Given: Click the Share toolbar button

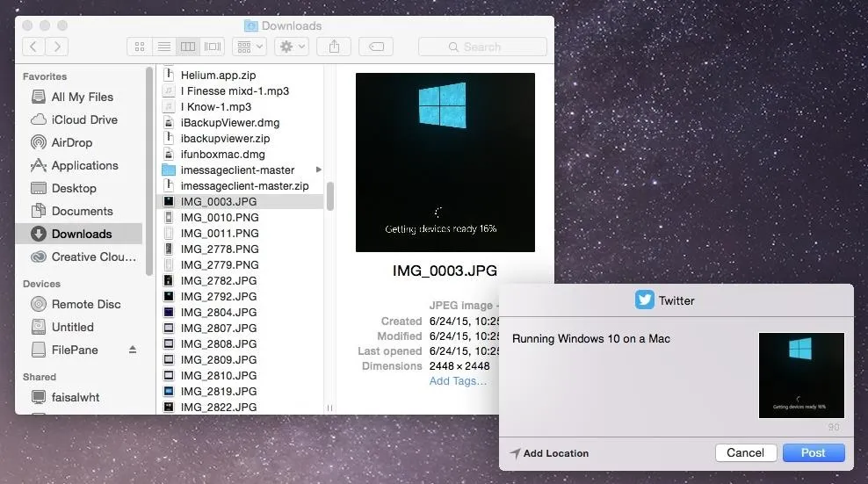Looking at the screenshot, I should (x=334, y=47).
